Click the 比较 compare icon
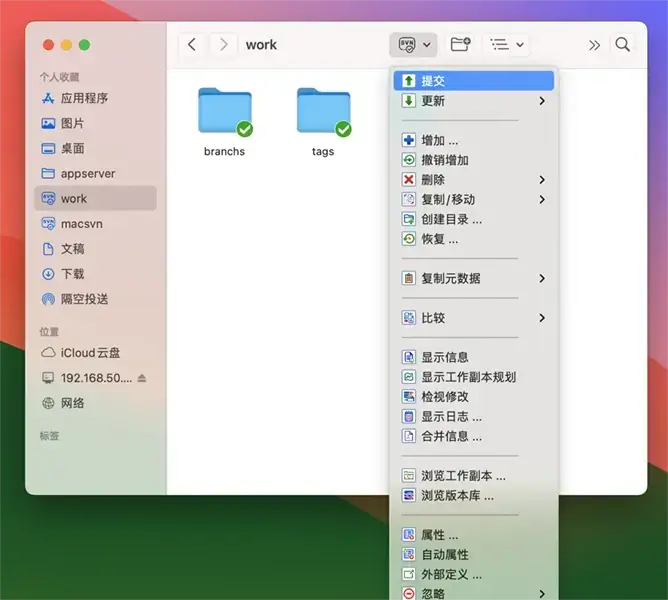668x600 pixels. point(409,318)
